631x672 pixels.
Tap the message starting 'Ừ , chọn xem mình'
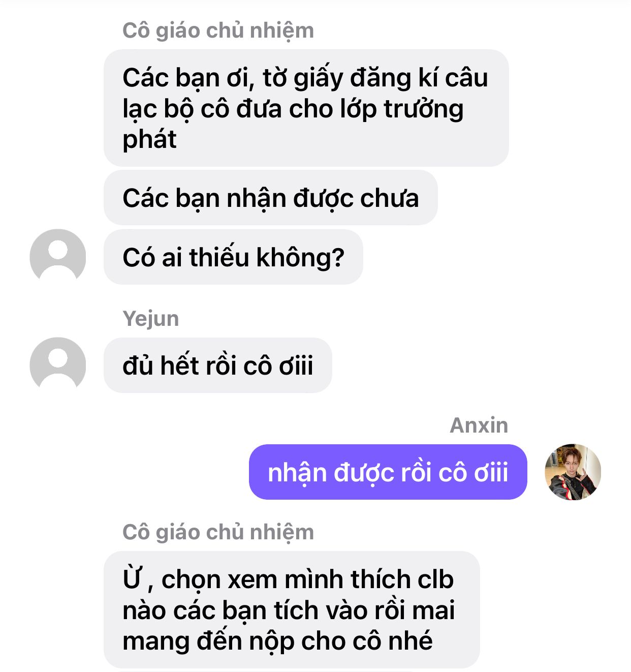(292, 609)
